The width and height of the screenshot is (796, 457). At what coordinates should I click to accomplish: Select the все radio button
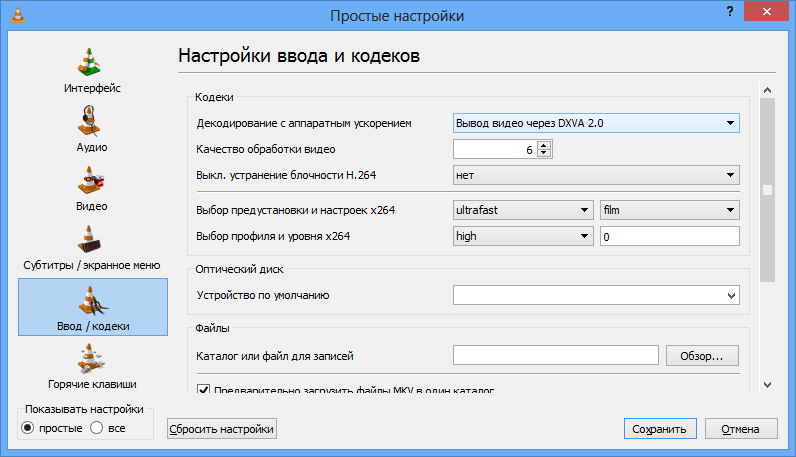tap(97, 428)
